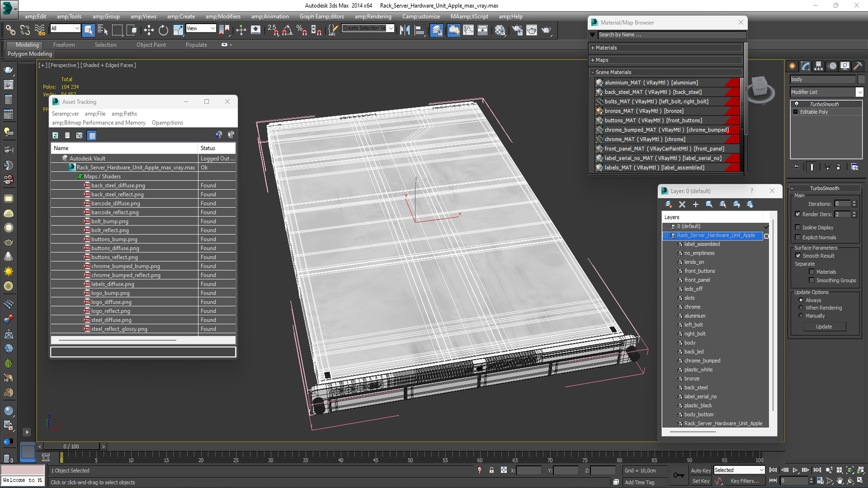Click the TurboSmooth Update button
868x488 pixels.
click(x=824, y=327)
